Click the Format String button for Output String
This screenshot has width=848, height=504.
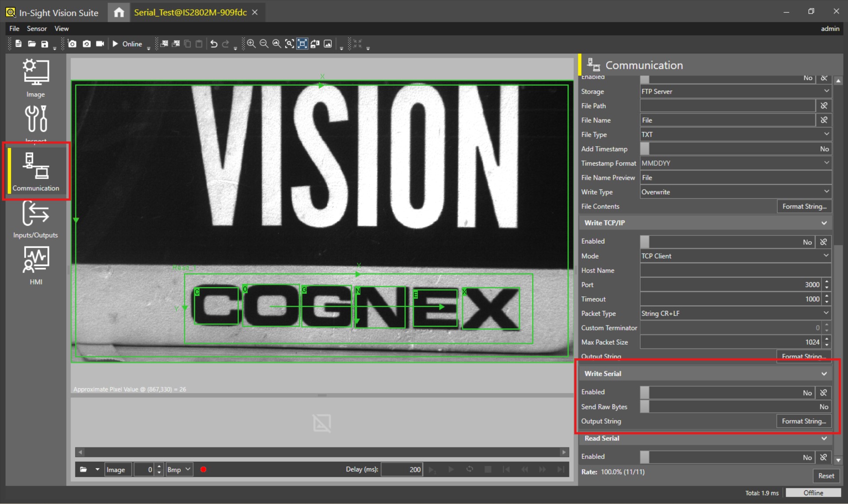pyautogui.click(x=803, y=421)
